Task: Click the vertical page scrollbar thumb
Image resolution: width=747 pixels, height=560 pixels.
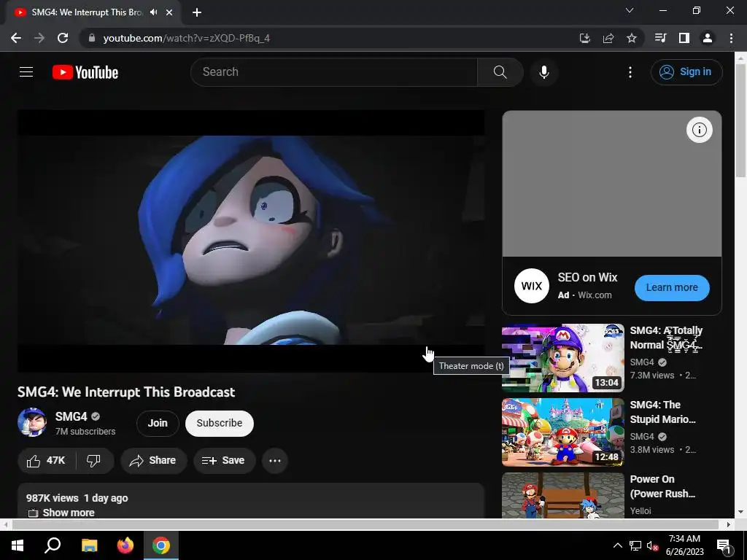Action: pos(740,120)
